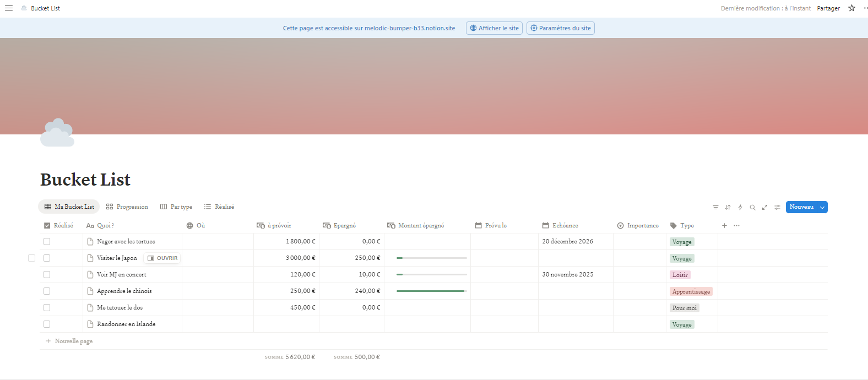
Task: Switch to the Par type view
Action: click(176, 207)
